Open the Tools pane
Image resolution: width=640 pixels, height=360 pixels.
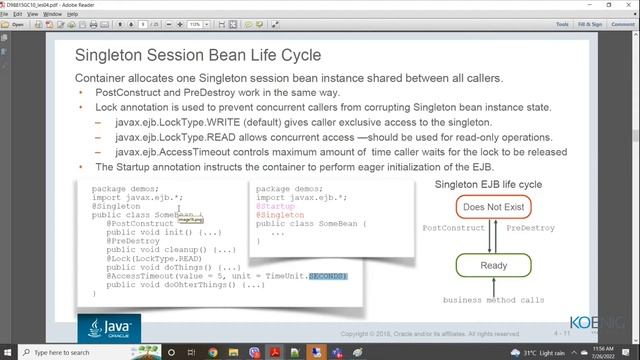point(562,25)
